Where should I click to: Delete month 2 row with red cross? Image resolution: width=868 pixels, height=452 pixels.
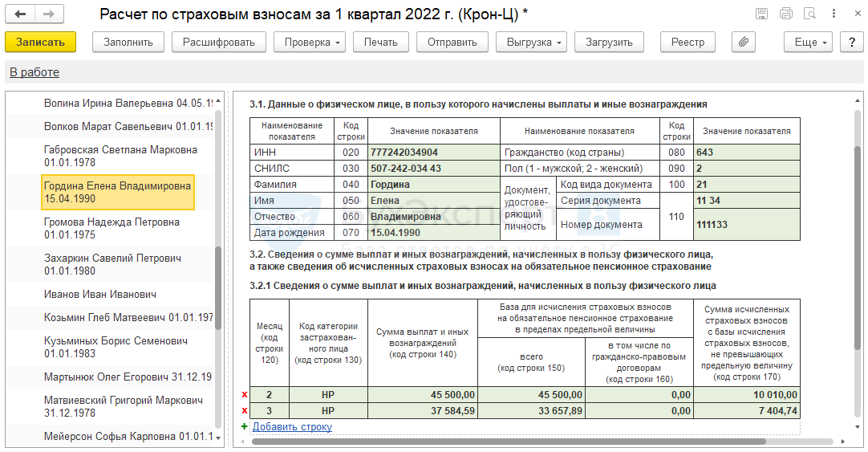point(244,395)
